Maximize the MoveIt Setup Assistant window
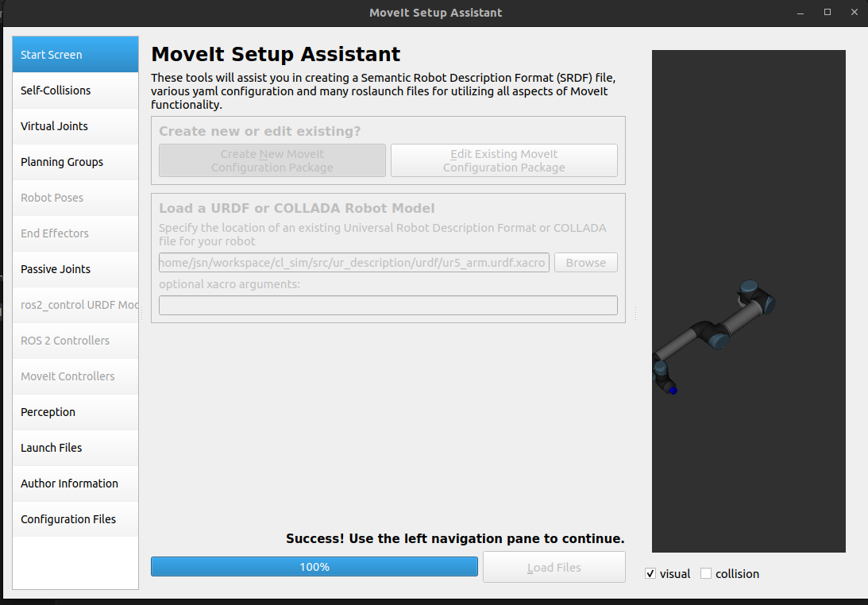 tap(827, 12)
